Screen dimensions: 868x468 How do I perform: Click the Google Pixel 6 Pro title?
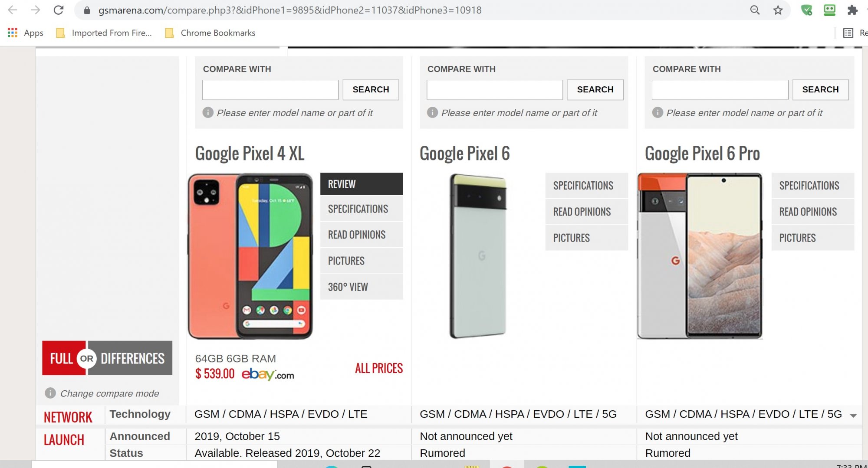point(702,154)
